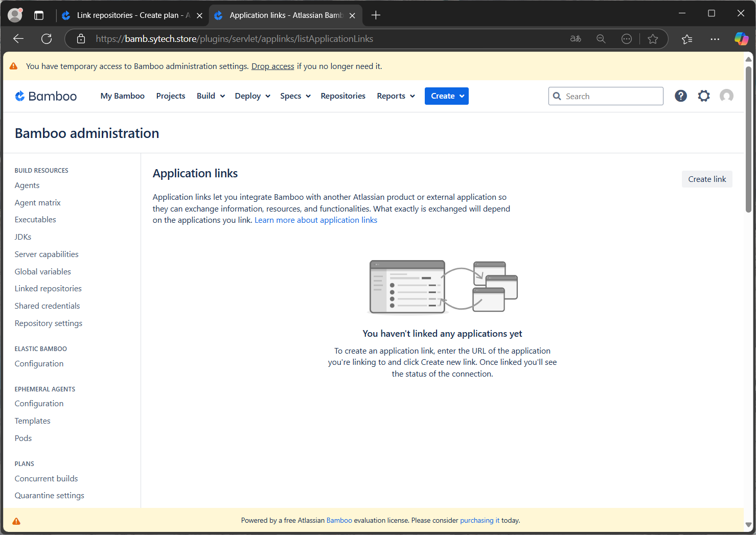
Task: Click the feedback smiley icon in address bar
Action: click(x=627, y=39)
